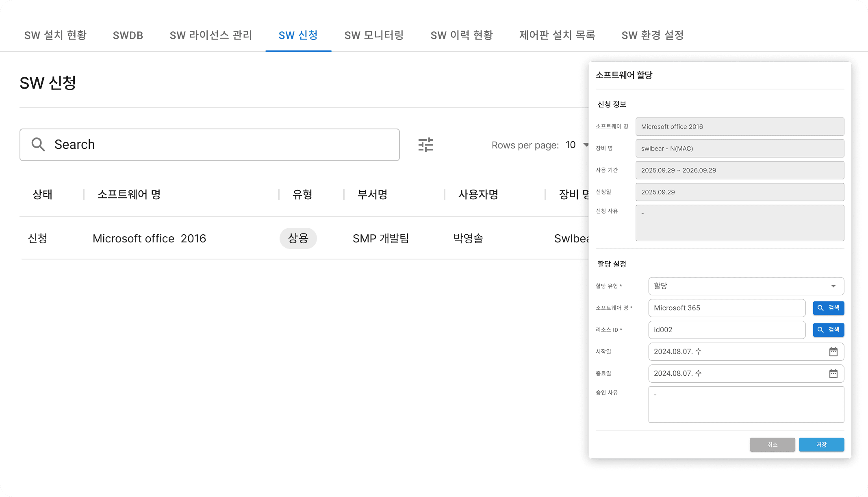The height and width of the screenshot is (497, 868).
Task: Click the 취소 button in the dialog
Action: click(772, 445)
